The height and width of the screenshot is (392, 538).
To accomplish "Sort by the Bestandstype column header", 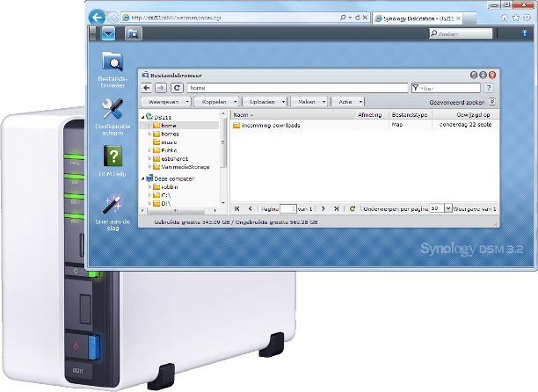I will pos(410,115).
